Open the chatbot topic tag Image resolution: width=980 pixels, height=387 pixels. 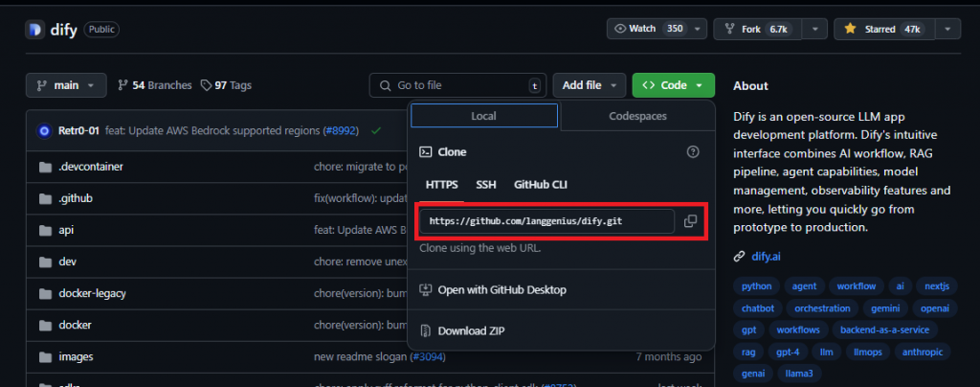pos(758,308)
